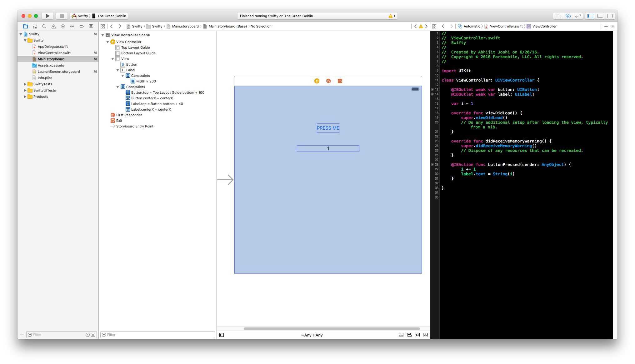Screen dimensions: 635x364
Task: Open the Project navigator folder icon
Action: 26,26
